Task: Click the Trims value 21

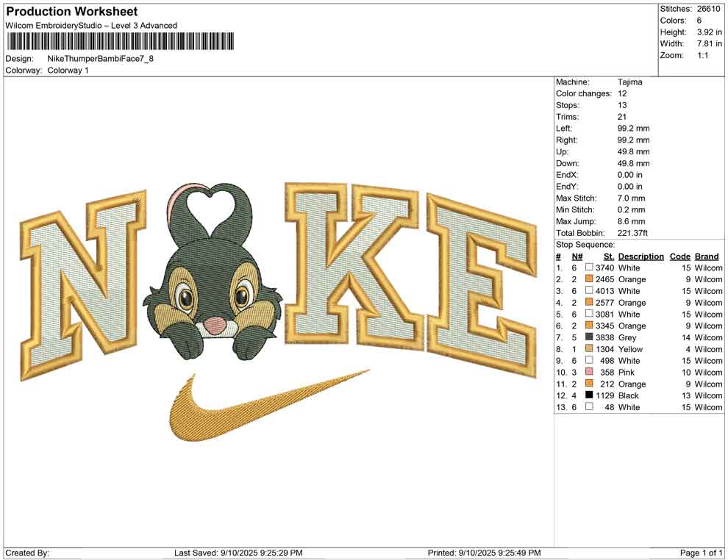Action: click(x=622, y=116)
